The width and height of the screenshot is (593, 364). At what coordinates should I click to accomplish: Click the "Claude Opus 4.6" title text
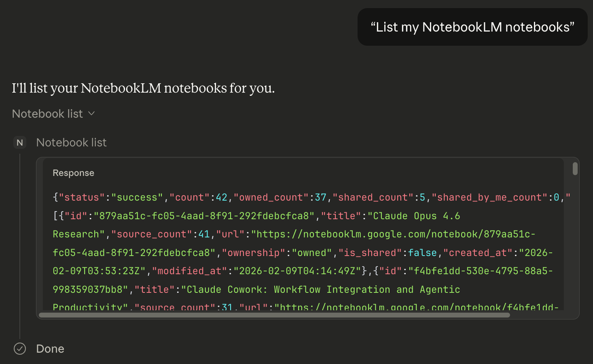click(416, 216)
